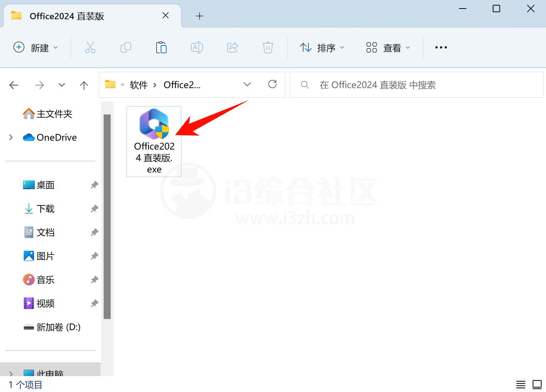Share the selected file using toolbar icon

click(x=232, y=47)
